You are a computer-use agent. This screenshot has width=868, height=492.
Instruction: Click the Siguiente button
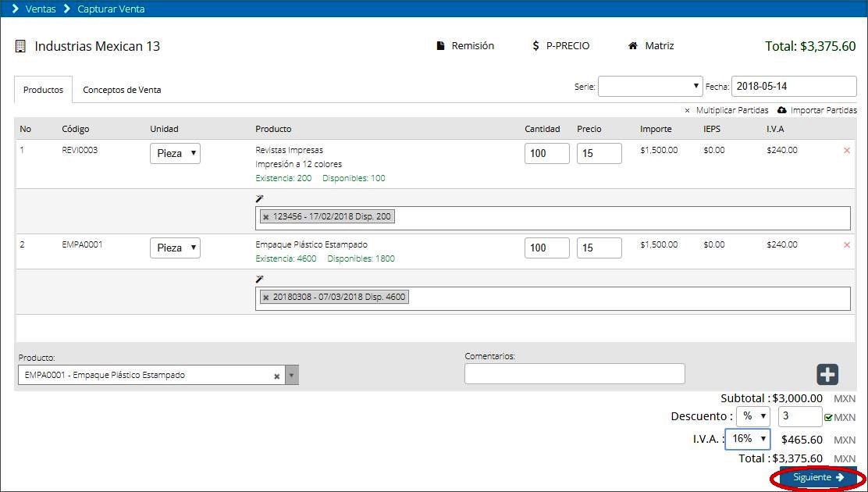(x=817, y=478)
